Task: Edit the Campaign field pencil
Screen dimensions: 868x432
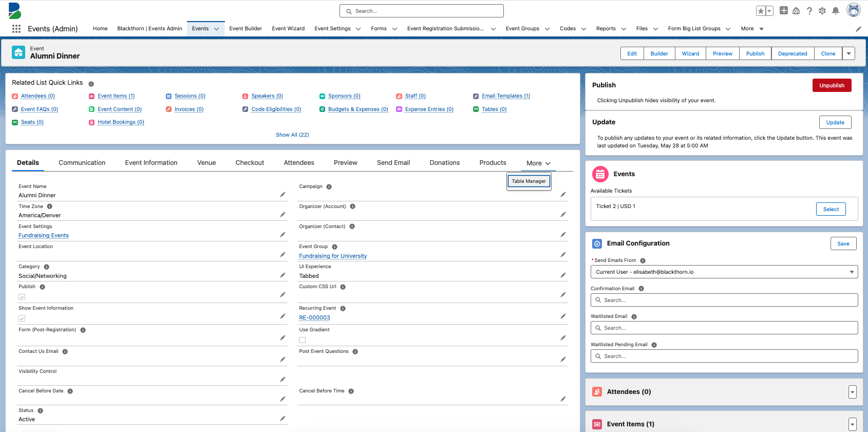Action: [x=563, y=195]
